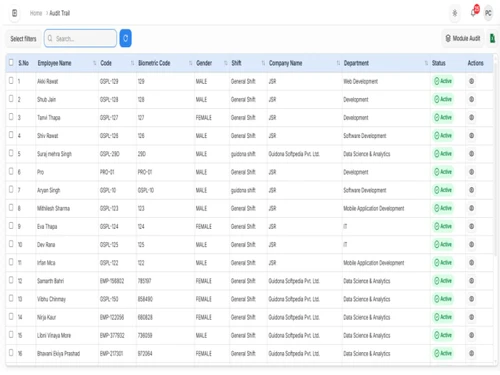The image size is (500, 375).
Task: View action icon for Bhavani Ekiya Prashad
Action: click(471, 353)
